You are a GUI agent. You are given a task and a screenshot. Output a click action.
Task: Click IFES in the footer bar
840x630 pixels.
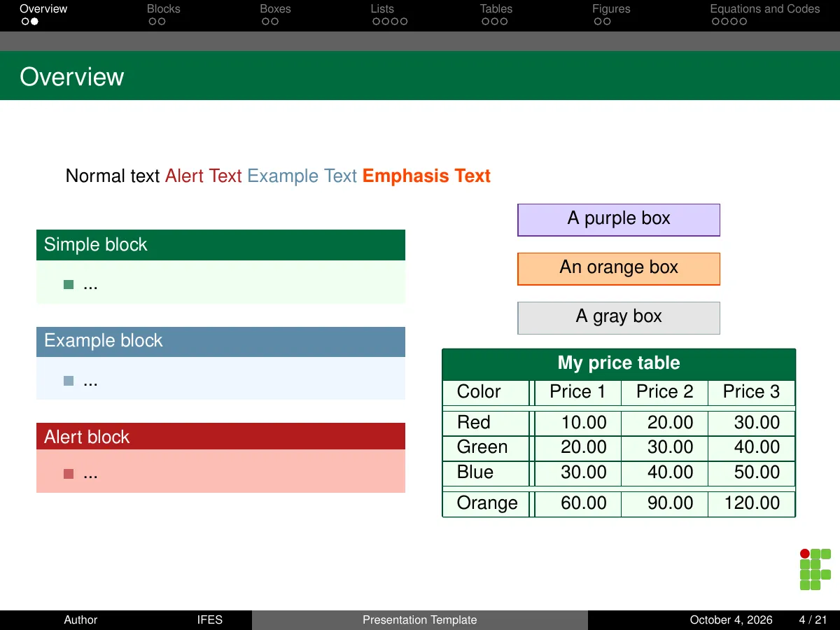210,620
